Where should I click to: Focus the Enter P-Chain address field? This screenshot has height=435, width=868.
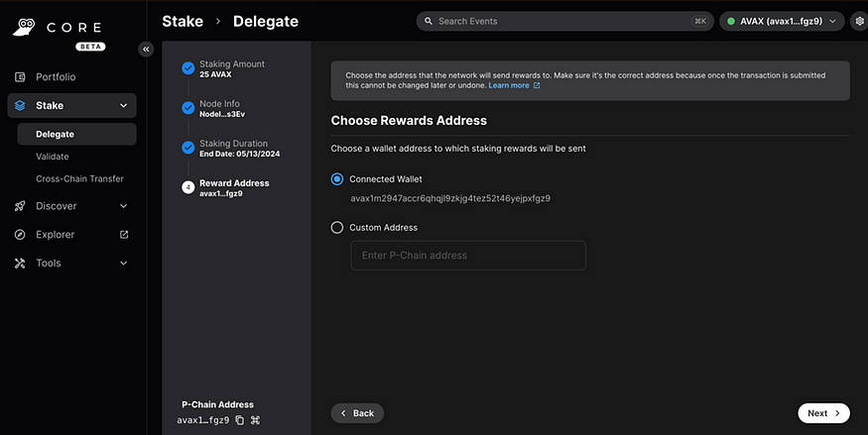(x=468, y=256)
